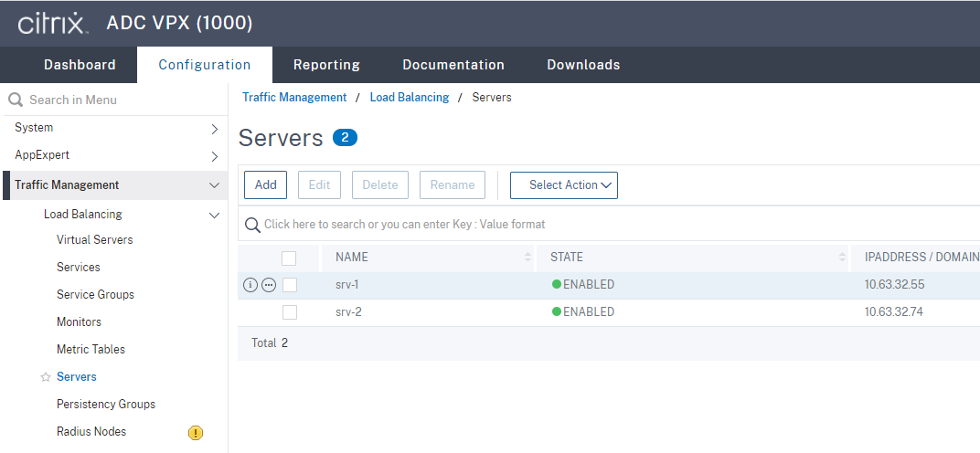Click the yellow warning icon beside Radius Nodes
The image size is (980, 453).
coord(196,433)
